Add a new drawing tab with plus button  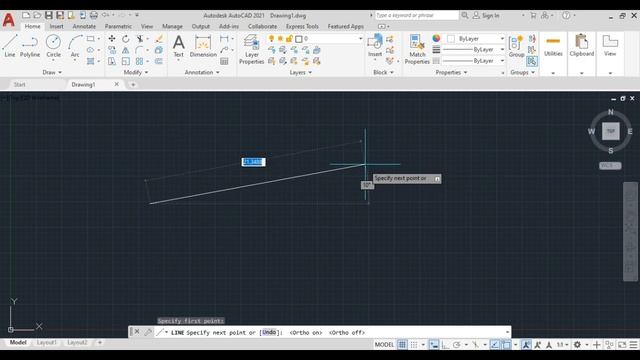point(133,84)
